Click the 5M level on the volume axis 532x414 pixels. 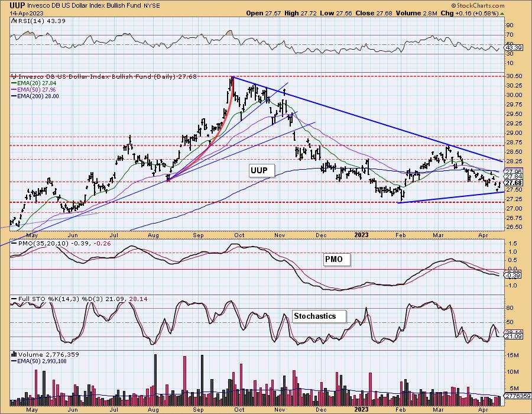(514, 389)
